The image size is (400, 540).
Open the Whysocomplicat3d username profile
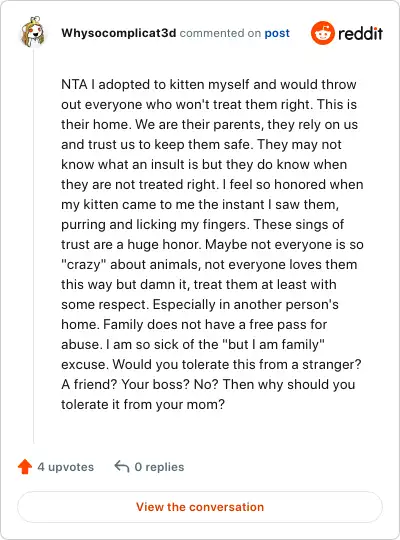119,33
